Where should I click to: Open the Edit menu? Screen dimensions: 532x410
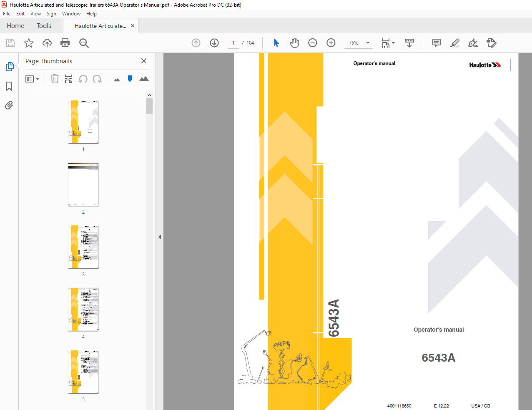(20, 14)
